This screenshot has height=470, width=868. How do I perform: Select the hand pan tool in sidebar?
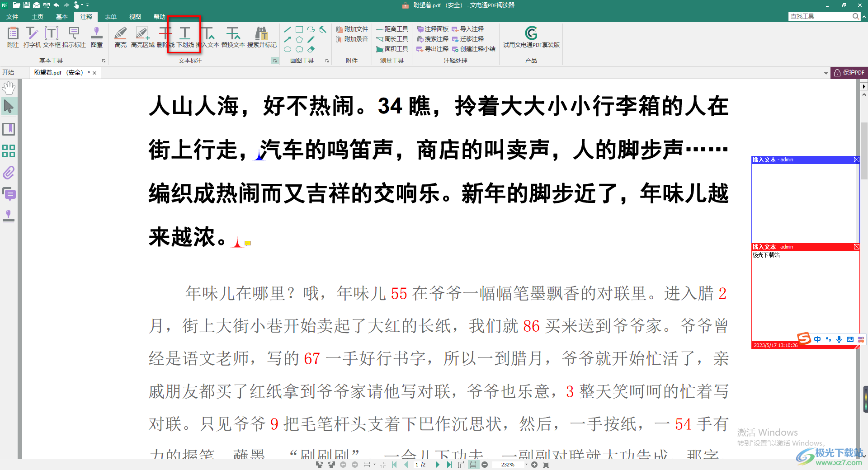[x=9, y=88]
